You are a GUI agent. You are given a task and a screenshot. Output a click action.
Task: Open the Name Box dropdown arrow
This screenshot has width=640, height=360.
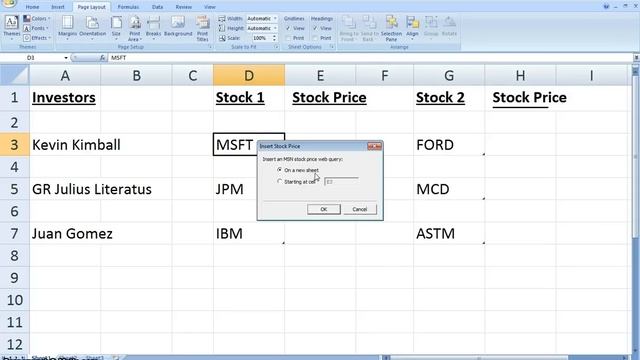pyautogui.click(x=66, y=58)
